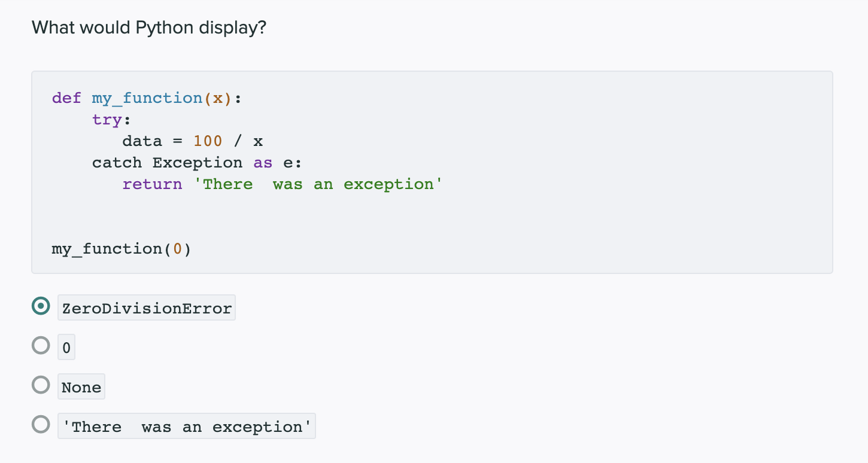Click the None answer label

[x=81, y=386]
